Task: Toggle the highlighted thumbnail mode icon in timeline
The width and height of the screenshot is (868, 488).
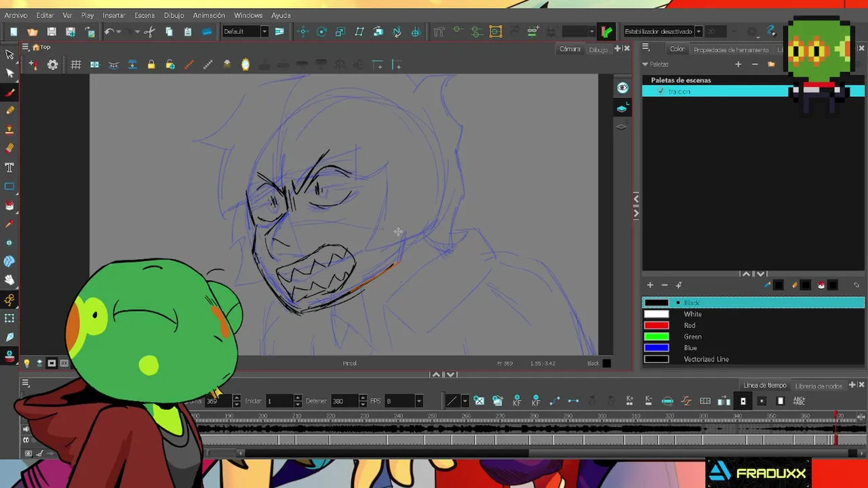Action: [x=743, y=401]
